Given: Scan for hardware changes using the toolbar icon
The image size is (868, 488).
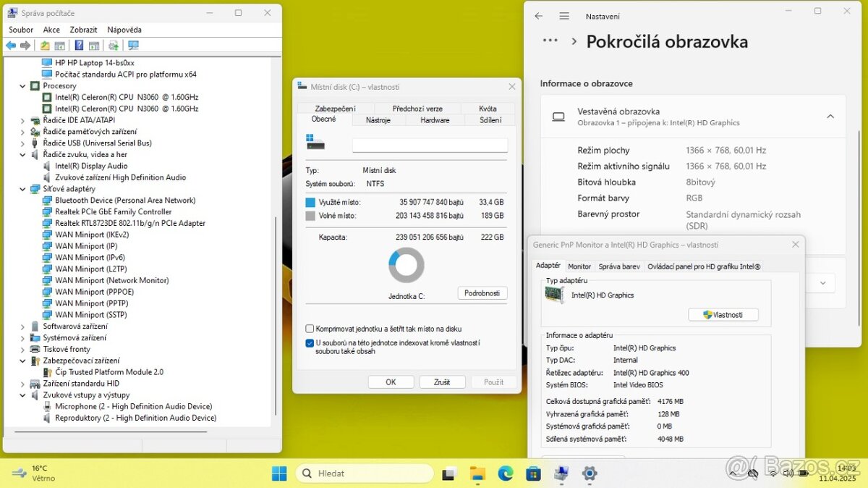Looking at the screenshot, I should 114,45.
